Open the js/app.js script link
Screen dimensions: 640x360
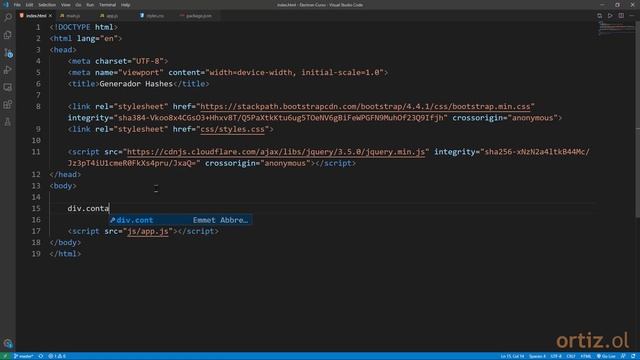point(147,231)
